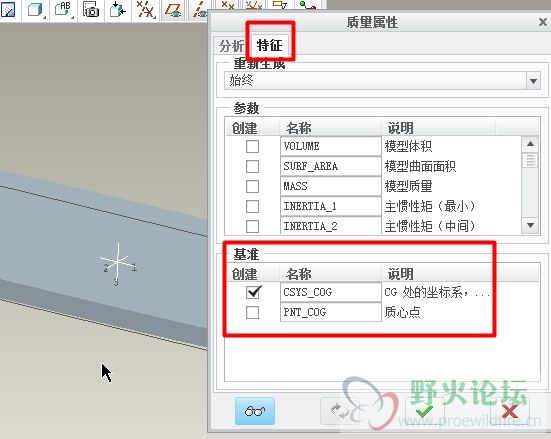Viewport: 551px width, 439px height.
Task: Click the camera view manager icon
Action: click(91, 9)
